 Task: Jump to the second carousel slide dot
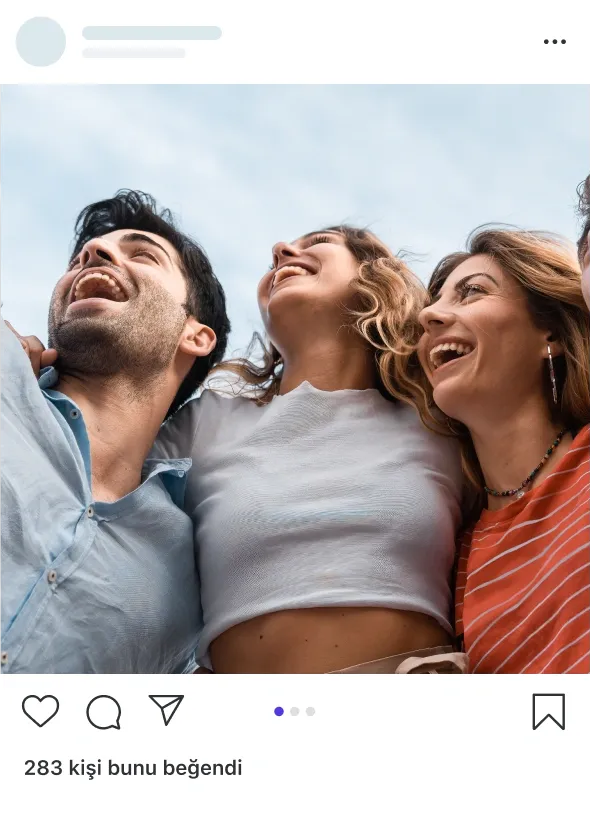coord(294,711)
